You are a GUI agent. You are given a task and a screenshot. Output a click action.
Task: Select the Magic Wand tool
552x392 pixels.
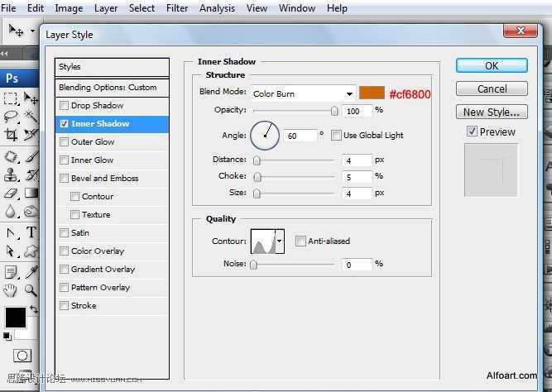(31, 117)
